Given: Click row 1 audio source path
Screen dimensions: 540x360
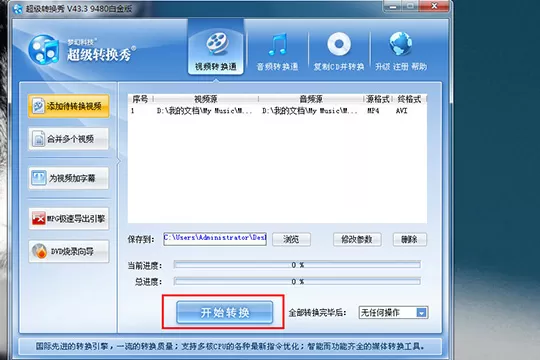Looking at the screenshot, I should point(310,111).
